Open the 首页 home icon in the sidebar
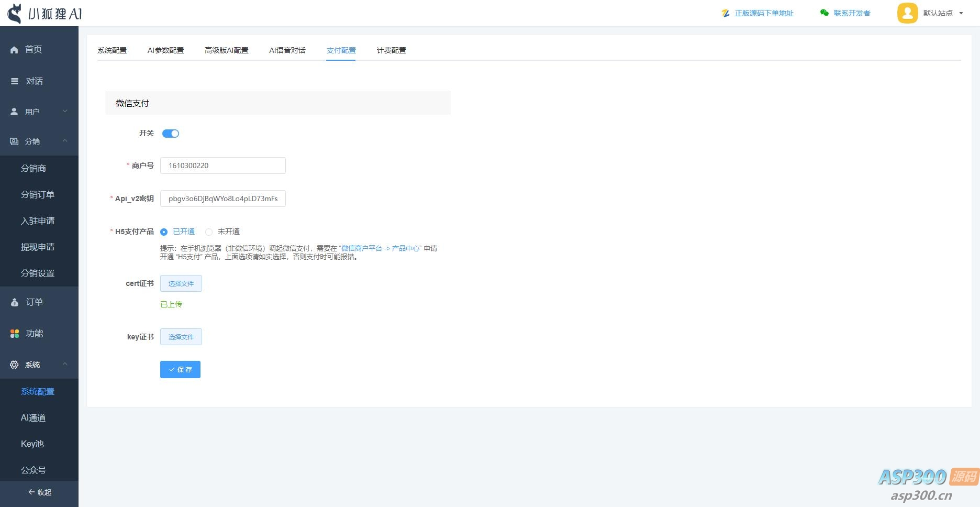The height and width of the screenshot is (507, 980). pyautogui.click(x=14, y=49)
